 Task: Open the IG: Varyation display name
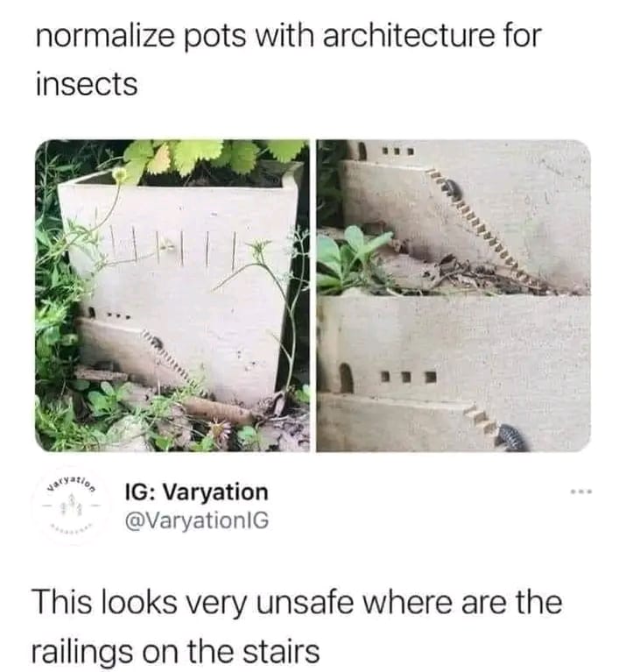click(196, 492)
